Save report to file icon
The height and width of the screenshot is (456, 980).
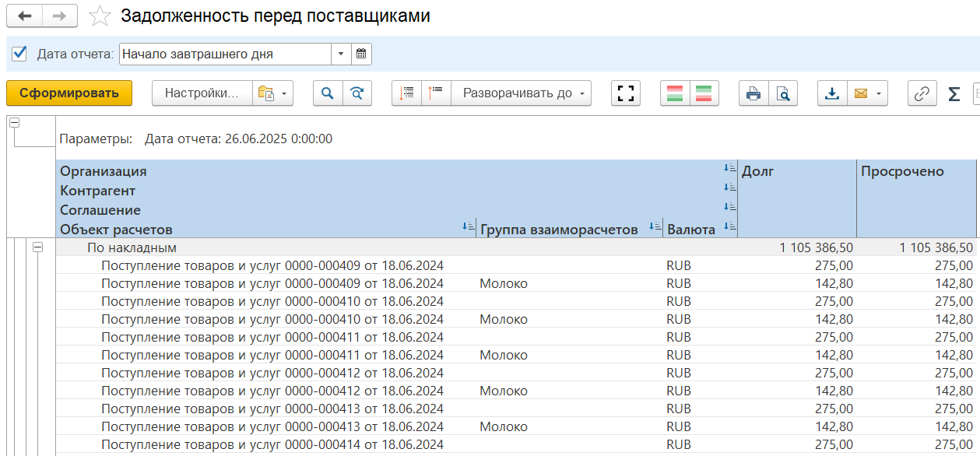(832, 93)
